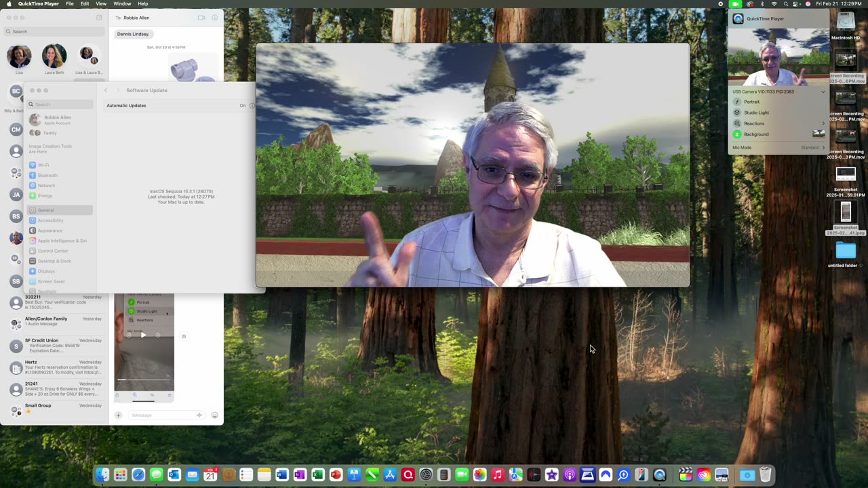Open Bluetooth settings in sidebar
Screen dimensions: 868x488
click(x=60, y=175)
